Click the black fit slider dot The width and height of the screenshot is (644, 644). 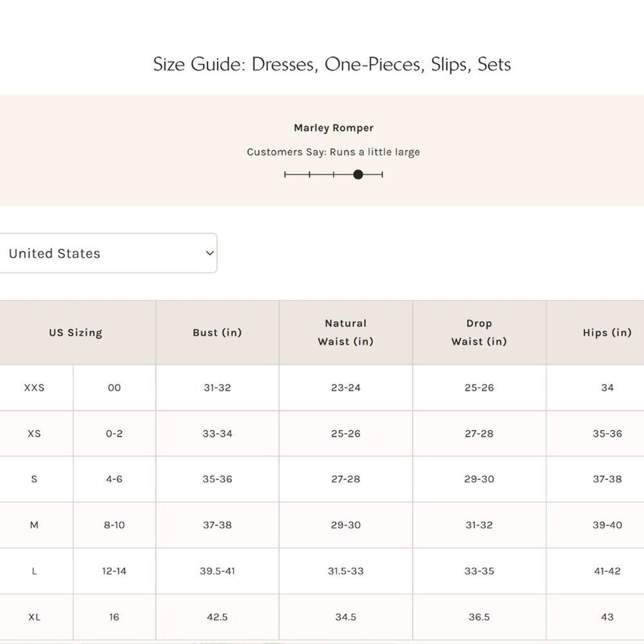coord(358,174)
